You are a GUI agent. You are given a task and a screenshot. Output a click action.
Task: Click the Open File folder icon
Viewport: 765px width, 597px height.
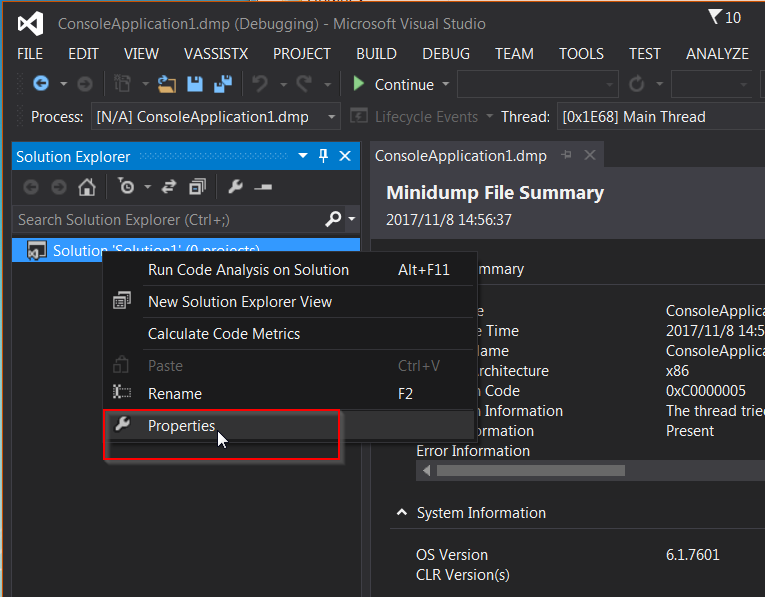[x=167, y=84]
